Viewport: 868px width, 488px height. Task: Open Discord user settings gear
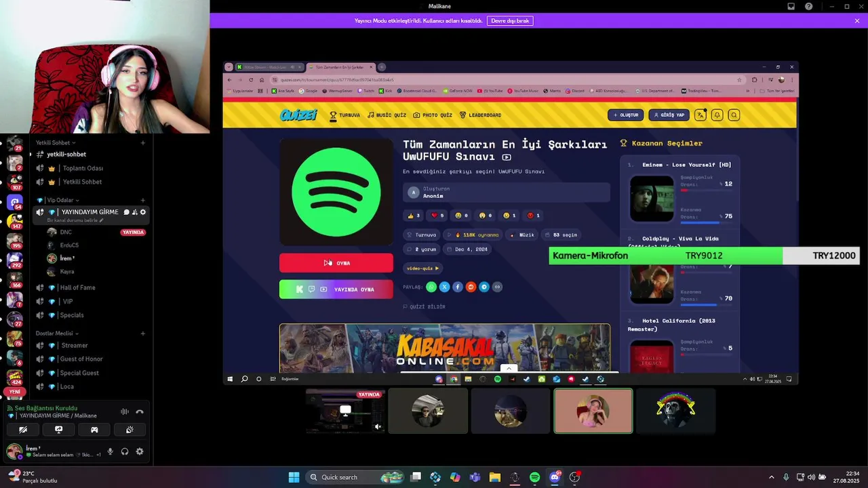pos(140,451)
